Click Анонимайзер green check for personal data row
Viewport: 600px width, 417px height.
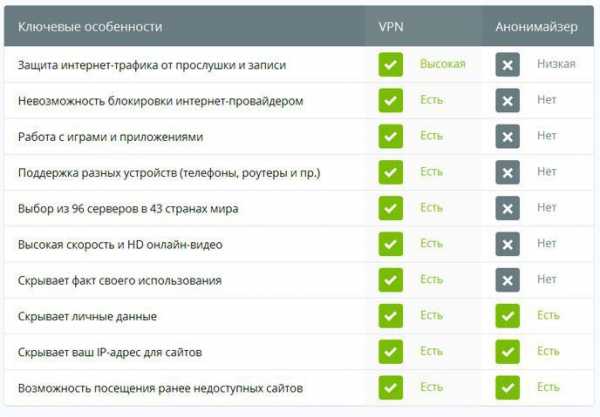(507, 316)
